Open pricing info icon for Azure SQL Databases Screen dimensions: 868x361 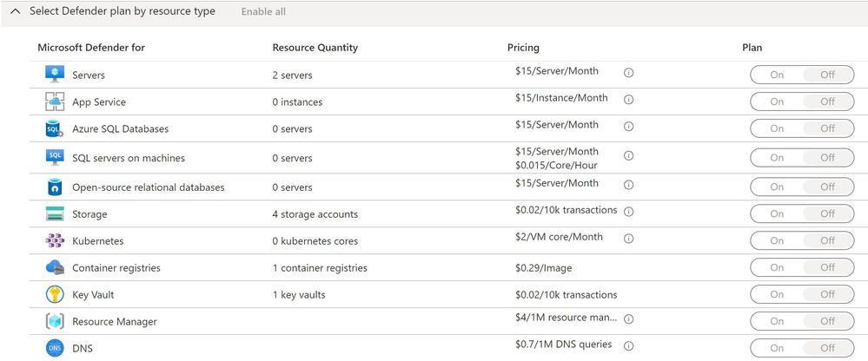(628, 126)
